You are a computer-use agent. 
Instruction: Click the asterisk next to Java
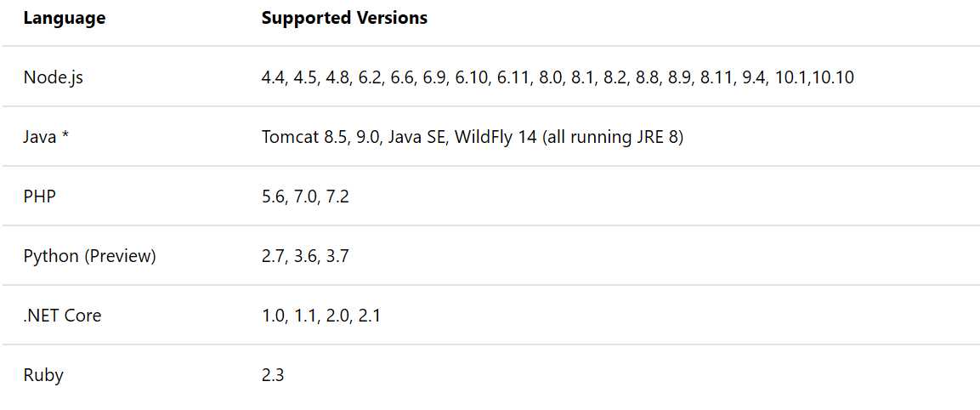tap(65, 136)
